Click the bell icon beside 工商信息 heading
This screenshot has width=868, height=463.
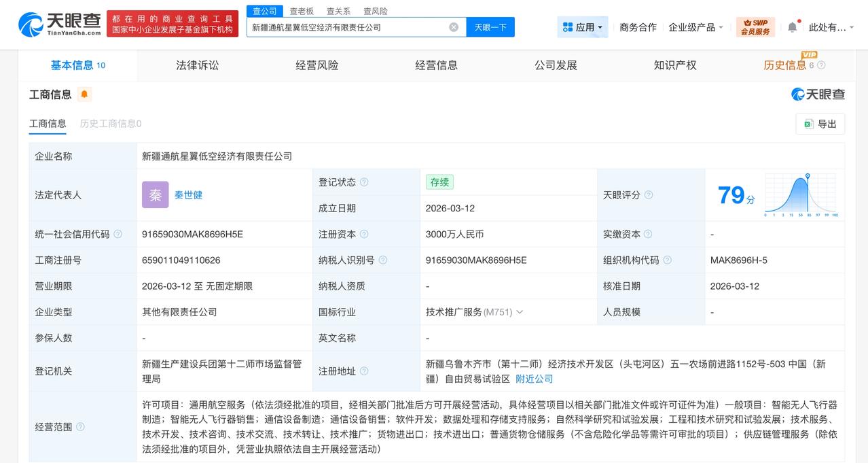pyautogui.click(x=85, y=95)
